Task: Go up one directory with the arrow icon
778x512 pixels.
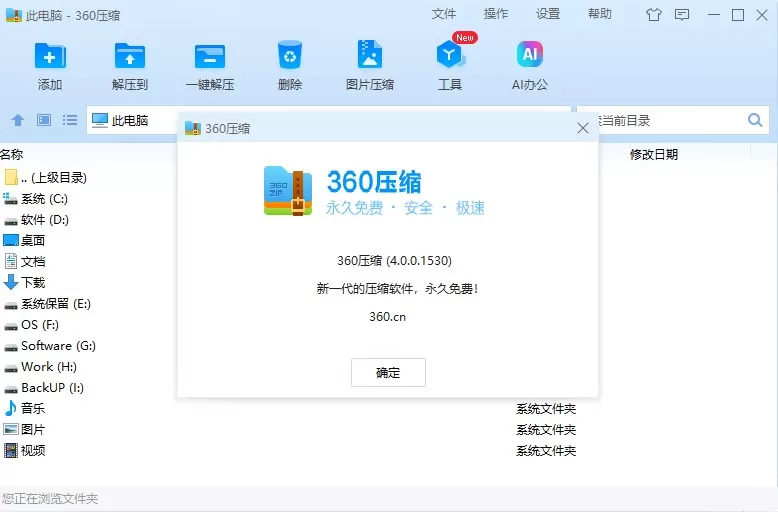Action: 18,120
